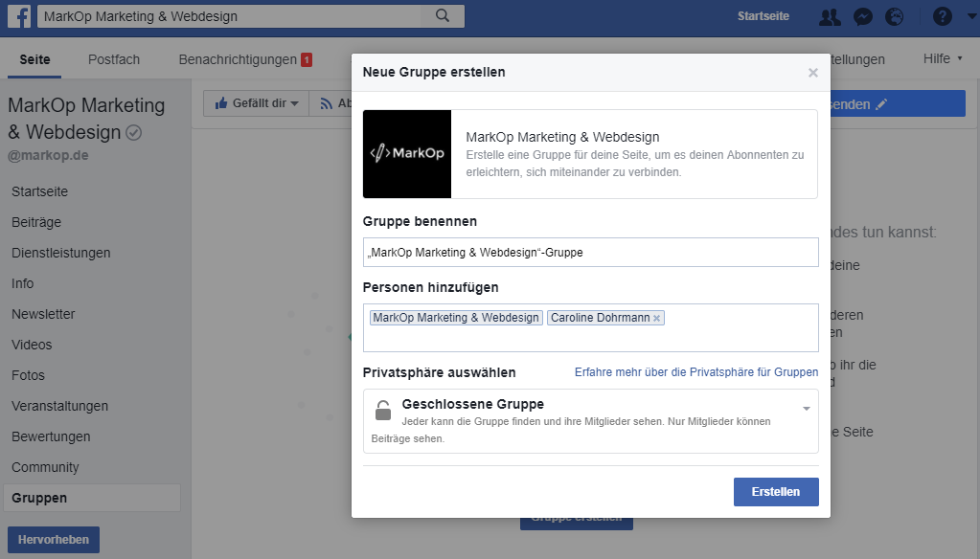Click the Hervorheben button
The width and height of the screenshot is (980, 559).
[53, 540]
